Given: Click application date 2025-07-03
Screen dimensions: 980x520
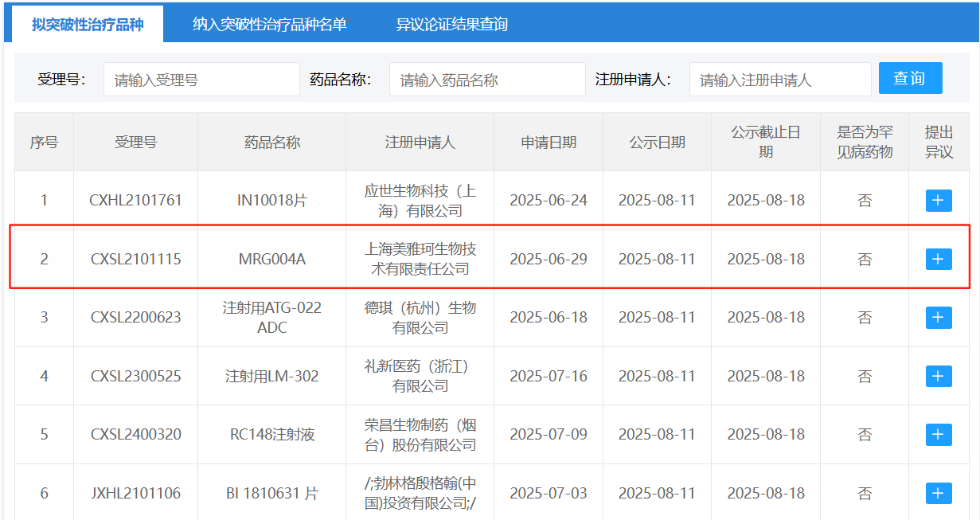Looking at the screenshot, I should pos(549,493).
